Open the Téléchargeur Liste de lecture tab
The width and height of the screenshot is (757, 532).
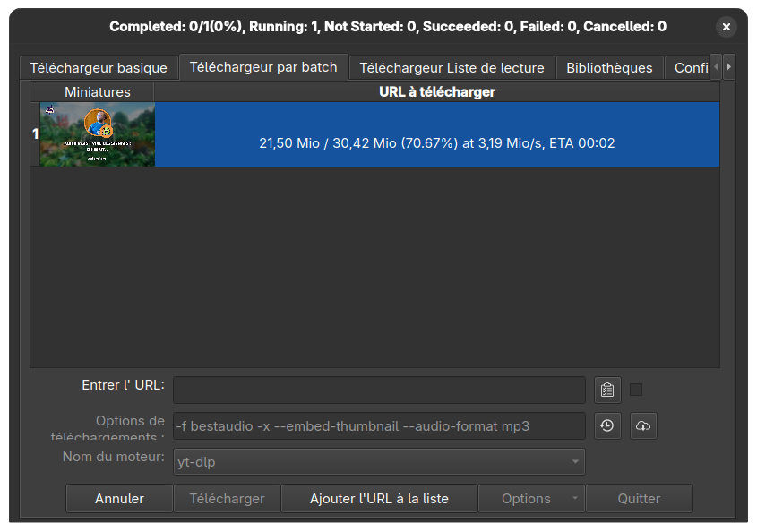click(x=452, y=67)
